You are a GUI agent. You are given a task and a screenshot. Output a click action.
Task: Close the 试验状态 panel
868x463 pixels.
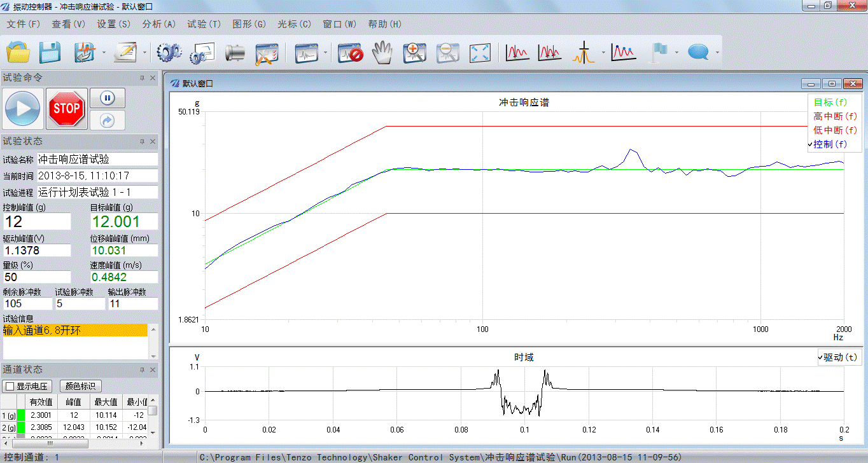pos(153,141)
